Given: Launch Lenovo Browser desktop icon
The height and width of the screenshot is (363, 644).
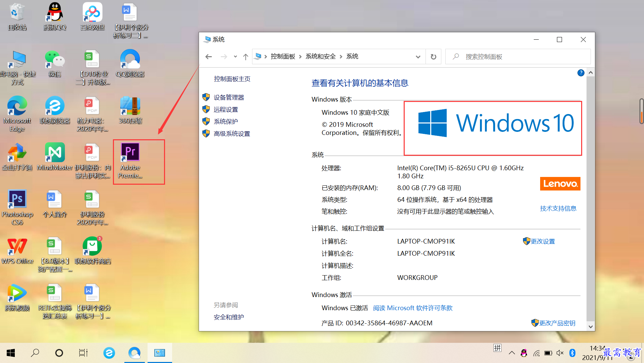Looking at the screenshot, I should (x=55, y=110).
